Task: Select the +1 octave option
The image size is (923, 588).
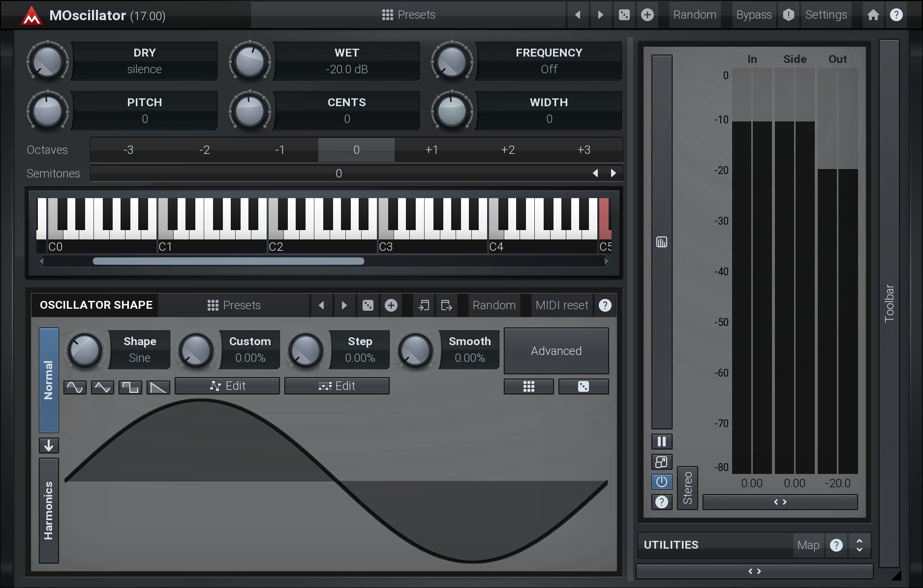Action: 431,150
